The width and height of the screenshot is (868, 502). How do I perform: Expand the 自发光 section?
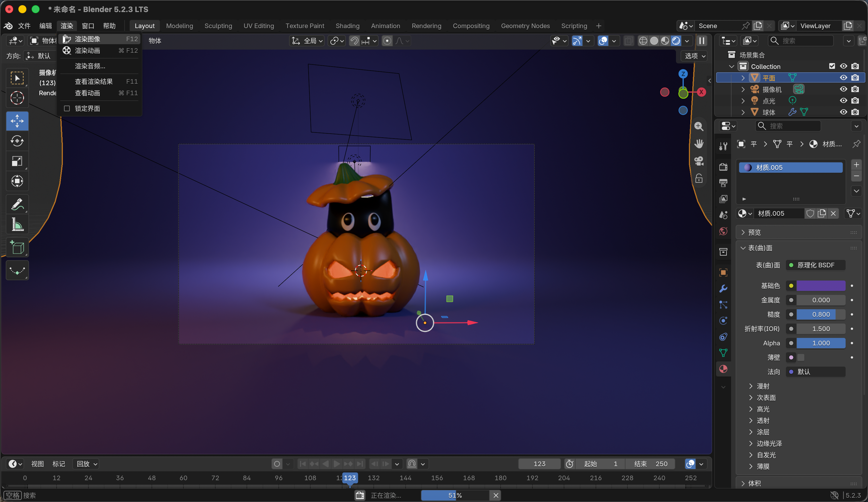pyautogui.click(x=766, y=455)
